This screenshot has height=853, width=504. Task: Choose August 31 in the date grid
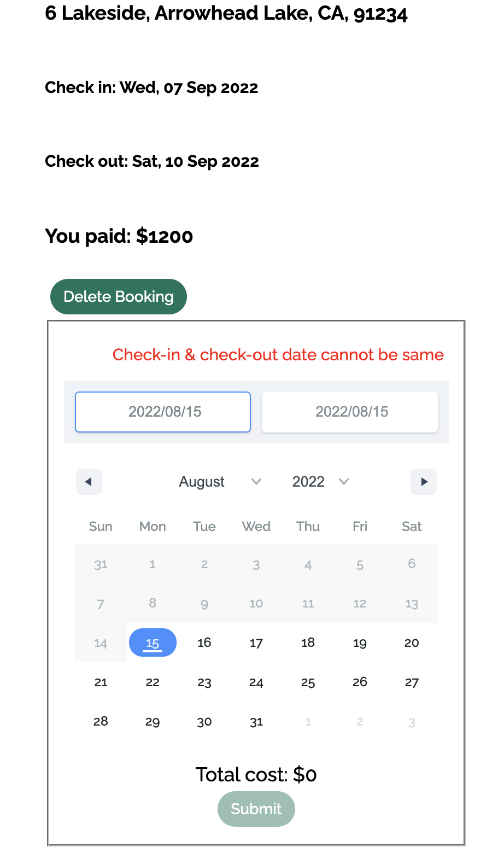click(x=256, y=721)
